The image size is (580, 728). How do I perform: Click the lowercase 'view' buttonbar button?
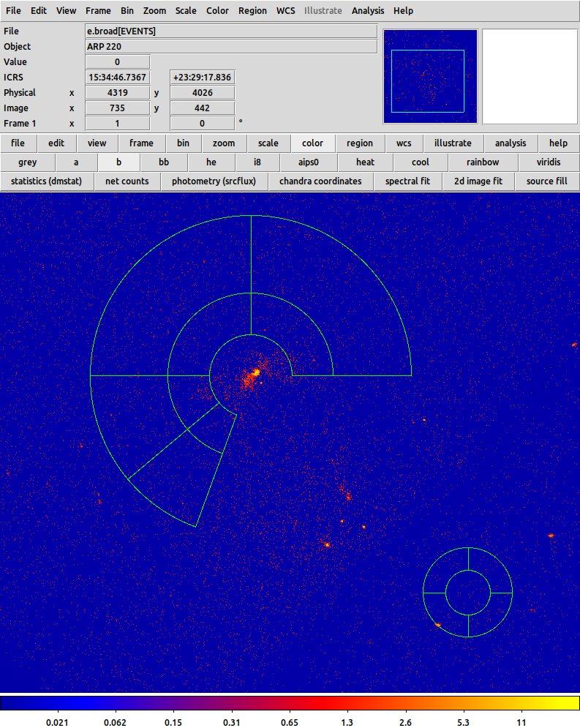(97, 143)
